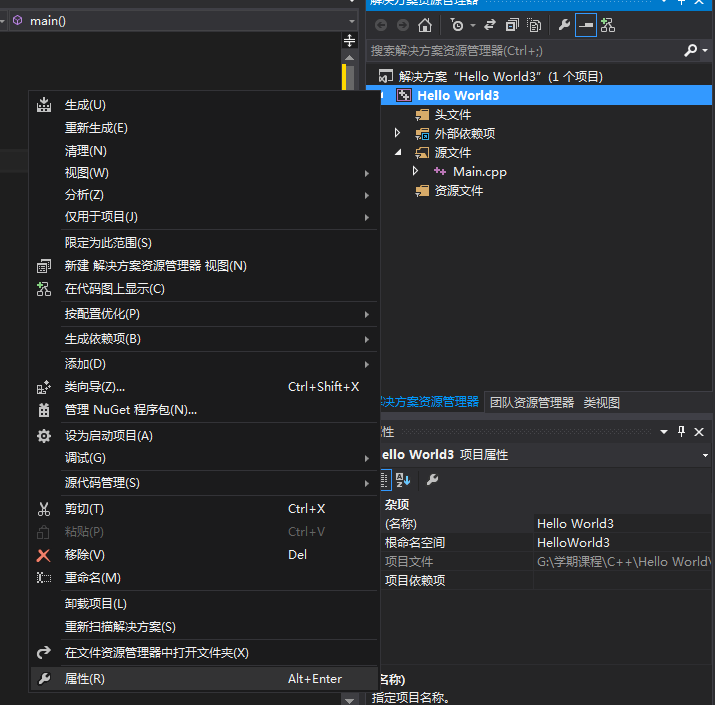Collapse the 源文件 folder
This screenshot has width=715, height=705.
click(x=398, y=152)
